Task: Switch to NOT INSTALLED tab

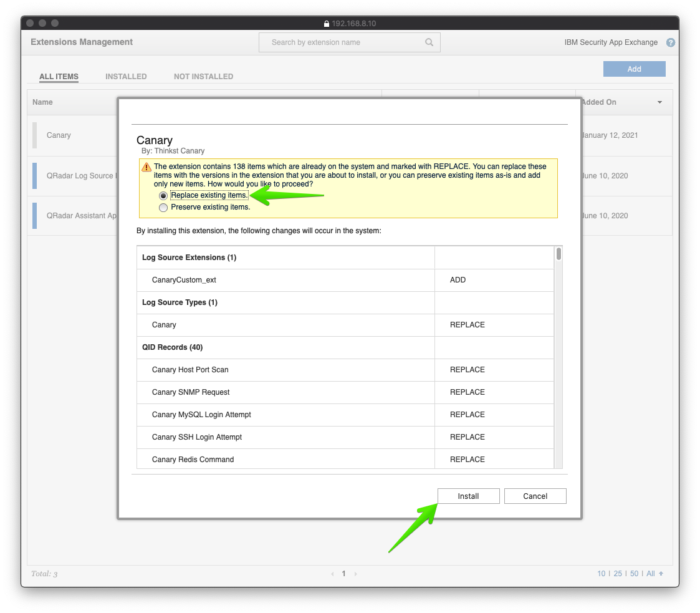Action: 204,76
